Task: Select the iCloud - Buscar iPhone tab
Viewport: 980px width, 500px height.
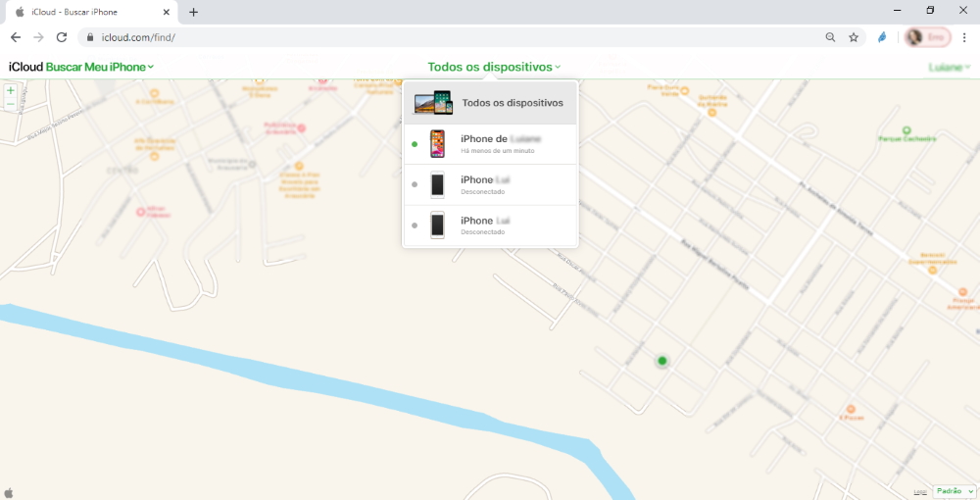Action: [x=92, y=12]
